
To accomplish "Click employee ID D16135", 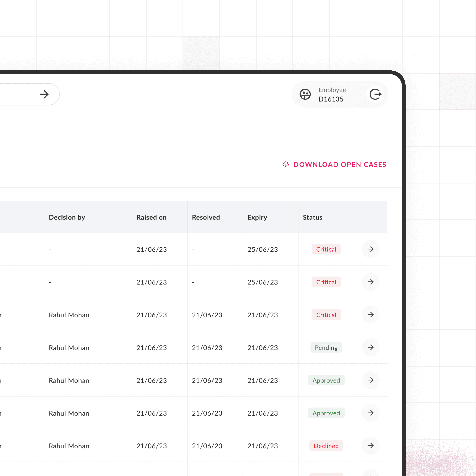I will pos(331,99).
